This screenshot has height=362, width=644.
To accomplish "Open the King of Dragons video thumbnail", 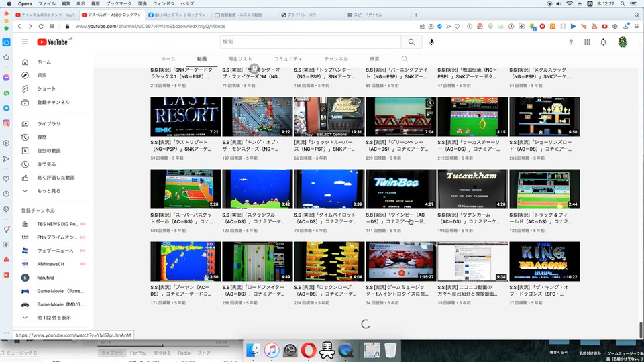I will coord(545,261).
